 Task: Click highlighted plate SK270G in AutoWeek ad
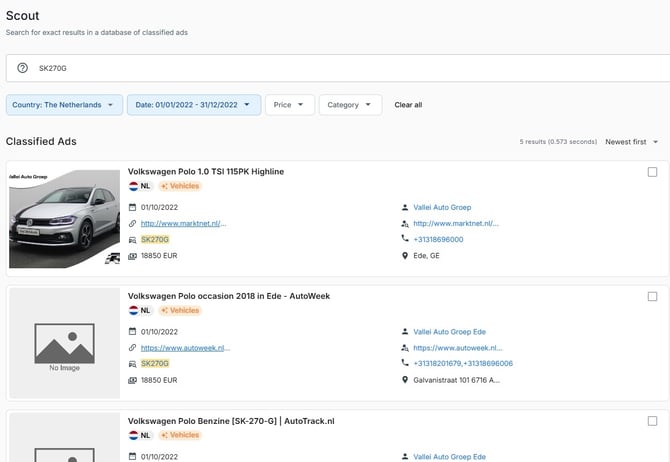coord(155,364)
